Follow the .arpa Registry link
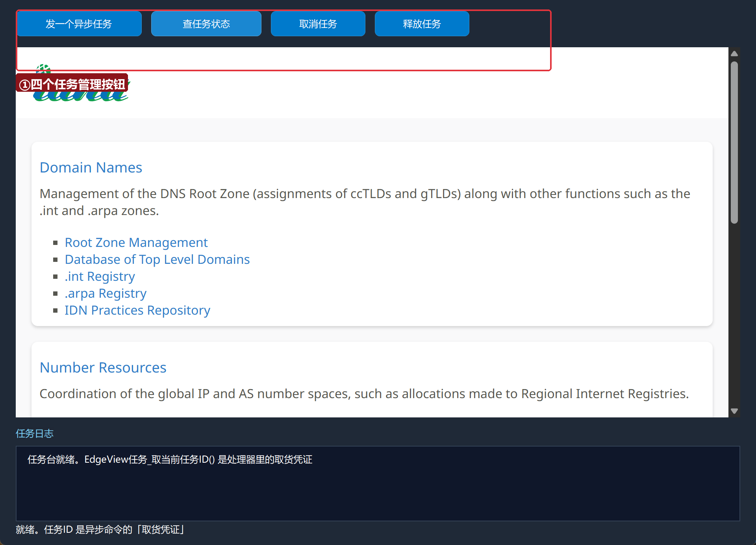 106,293
